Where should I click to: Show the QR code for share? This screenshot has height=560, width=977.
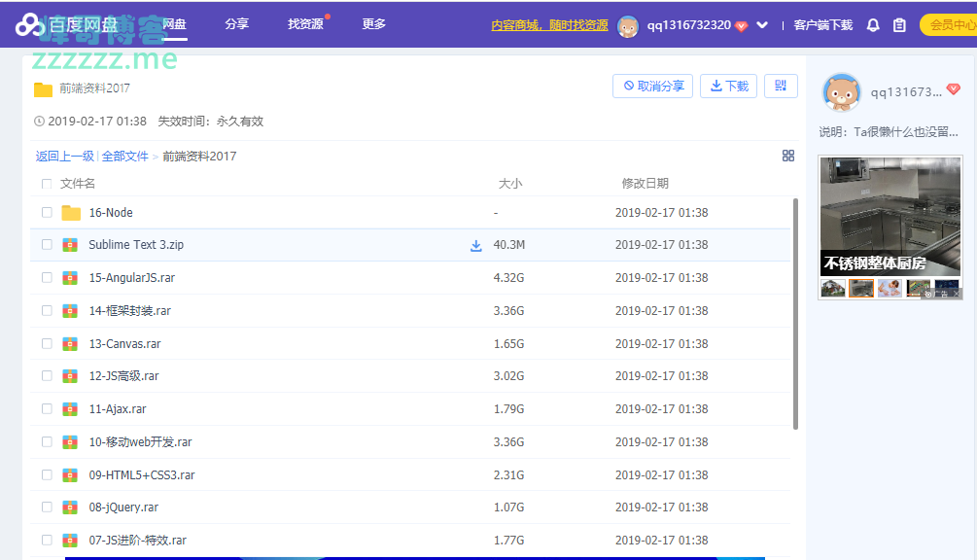781,86
